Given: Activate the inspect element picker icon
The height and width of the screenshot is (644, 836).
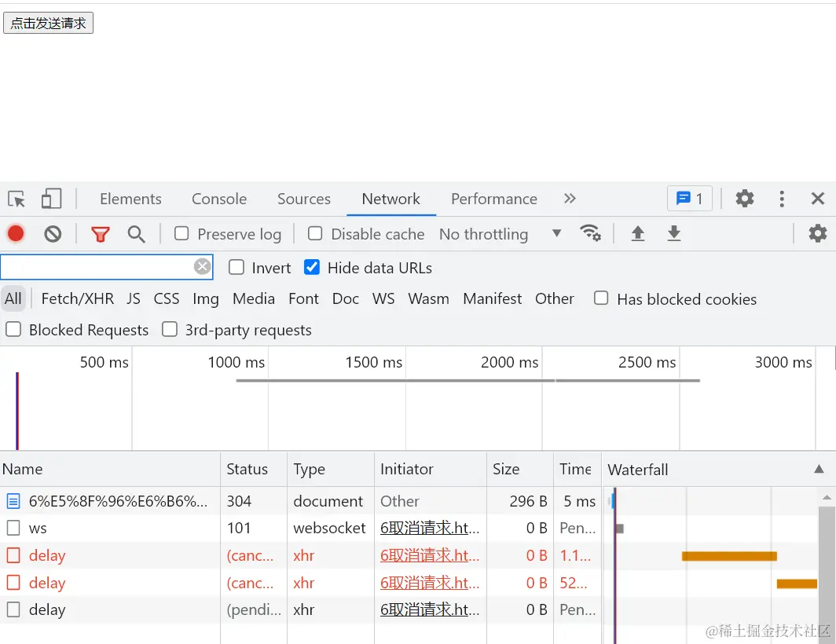Looking at the screenshot, I should click(16, 199).
